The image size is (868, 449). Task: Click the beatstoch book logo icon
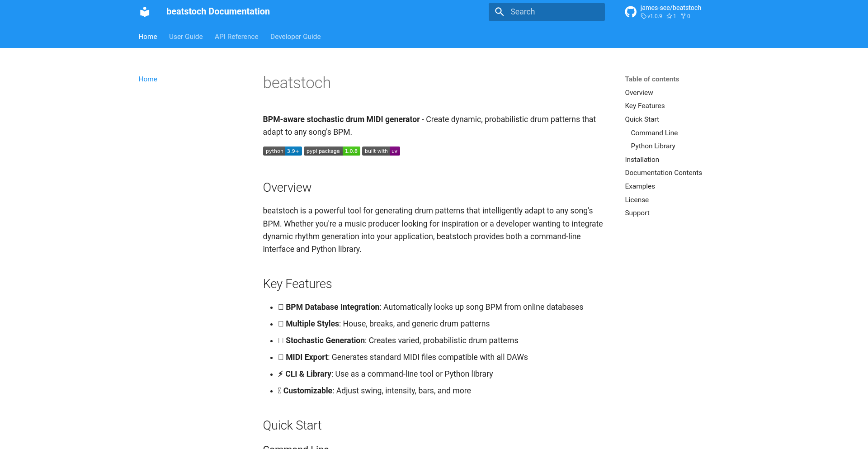click(x=145, y=12)
